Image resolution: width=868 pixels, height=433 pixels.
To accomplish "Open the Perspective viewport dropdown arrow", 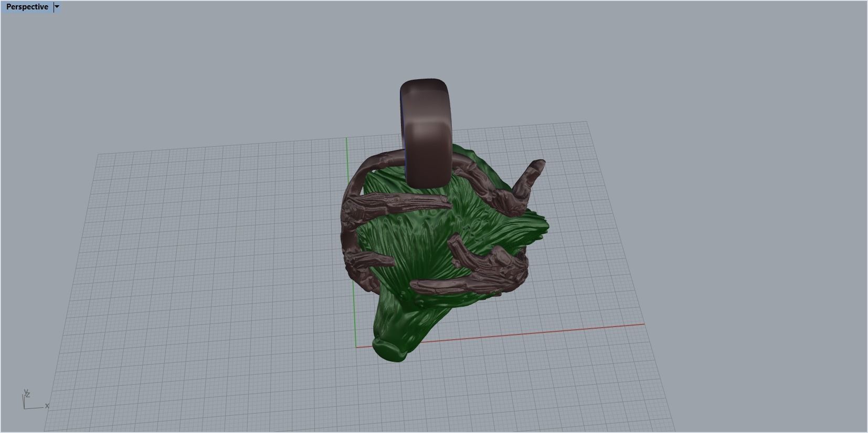I will tap(57, 7).
